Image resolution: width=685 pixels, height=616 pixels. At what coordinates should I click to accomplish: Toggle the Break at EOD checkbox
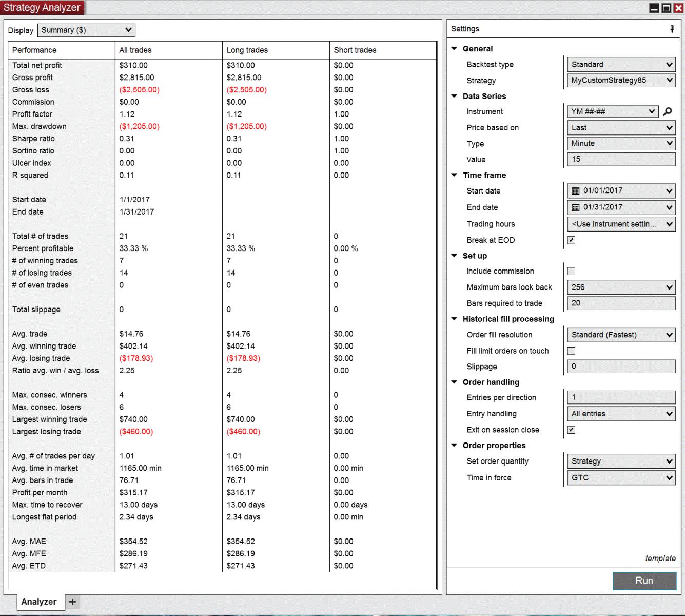point(571,240)
